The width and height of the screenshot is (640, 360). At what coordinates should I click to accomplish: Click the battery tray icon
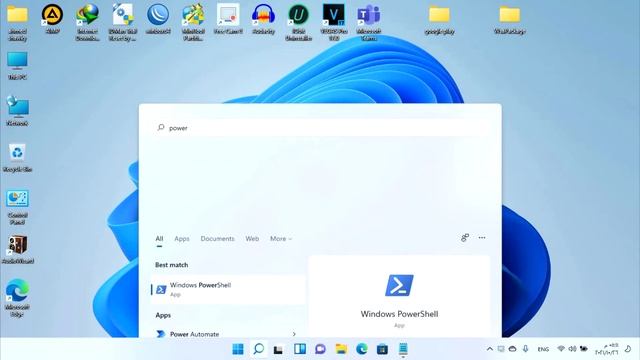coord(584,349)
